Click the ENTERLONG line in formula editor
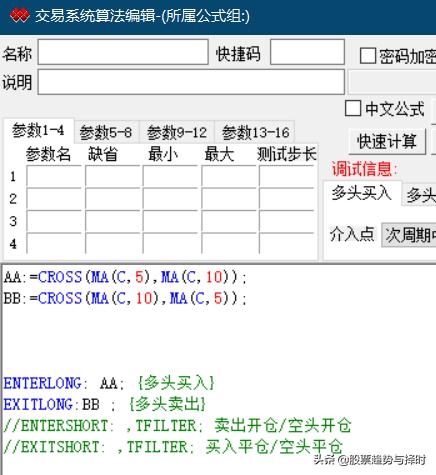 (109, 383)
